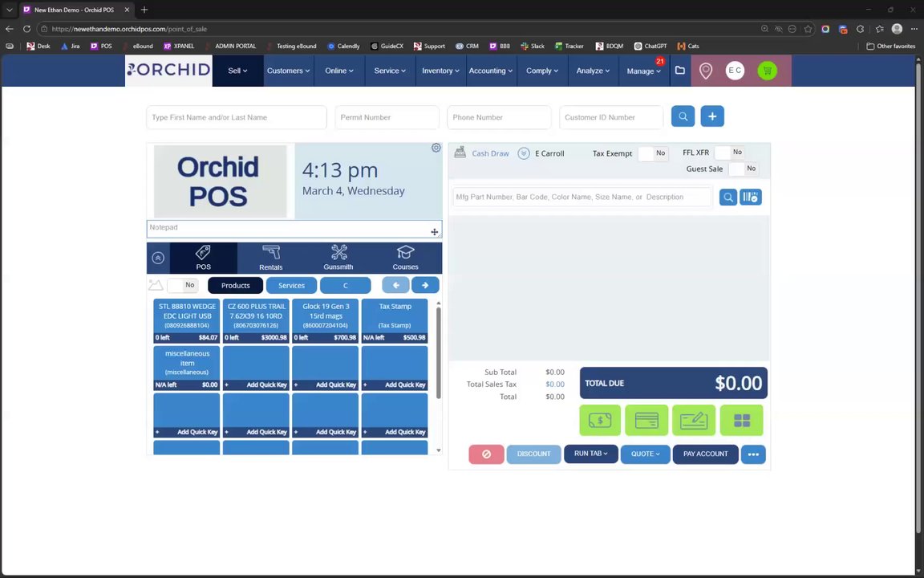Viewport: 924px width, 578px height.
Task: Click the PAY ACCOUNT button
Action: coord(705,454)
